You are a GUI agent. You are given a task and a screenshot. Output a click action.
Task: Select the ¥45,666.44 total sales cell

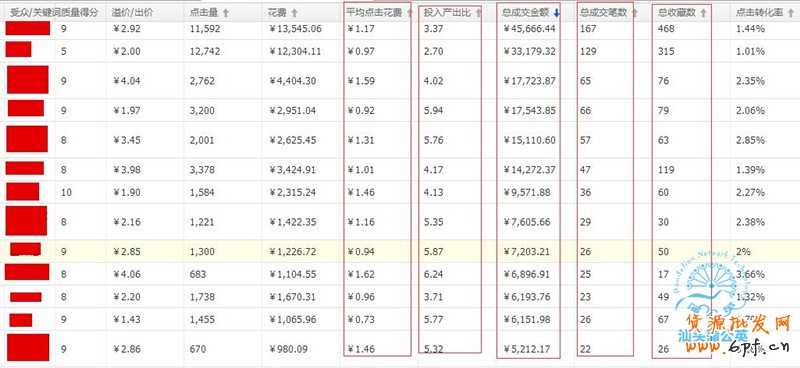(530, 29)
